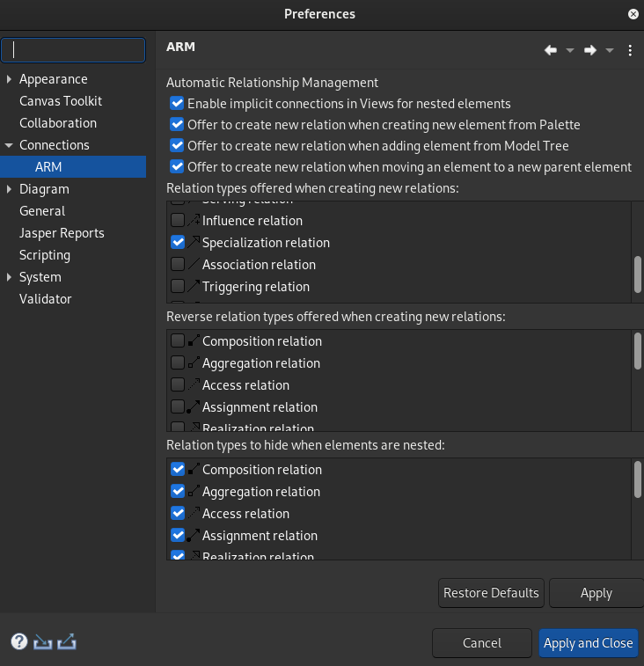Open the help question mark icon

[19, 641]
